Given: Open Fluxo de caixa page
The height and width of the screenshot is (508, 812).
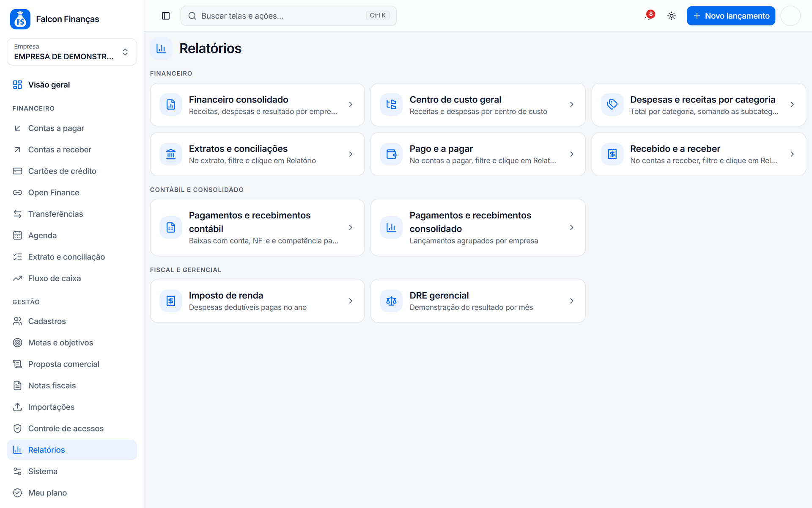Looking at the screenshot, I should point(72,278).
